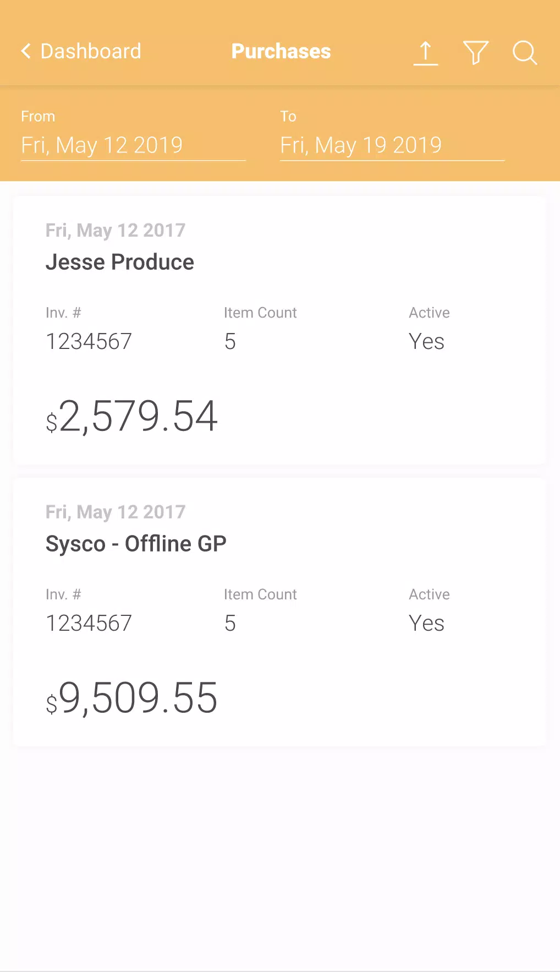Tap Sysco Active Yes status
Screen dimensions: 560x972
tap(426, 624)
